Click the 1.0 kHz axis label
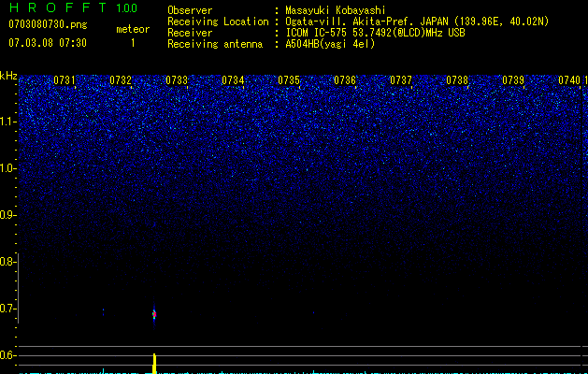588x374 pixels. tap(8, 168)
